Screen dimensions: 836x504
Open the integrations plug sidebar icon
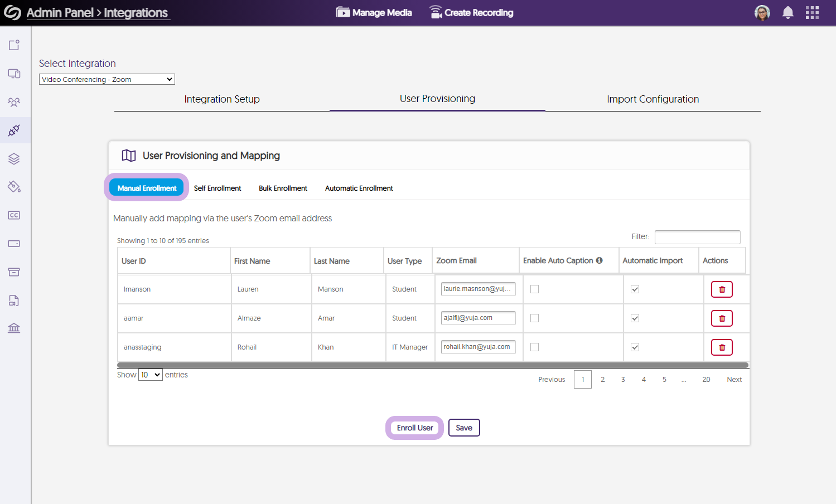(x=14, y=130)
